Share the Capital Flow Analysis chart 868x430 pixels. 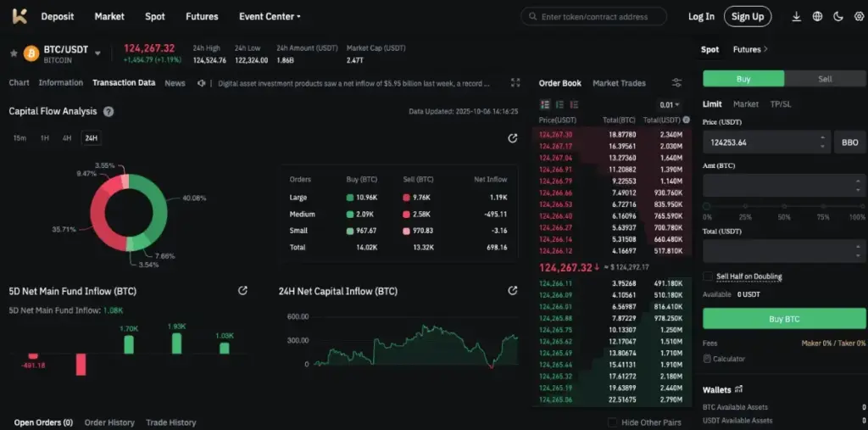513,138
